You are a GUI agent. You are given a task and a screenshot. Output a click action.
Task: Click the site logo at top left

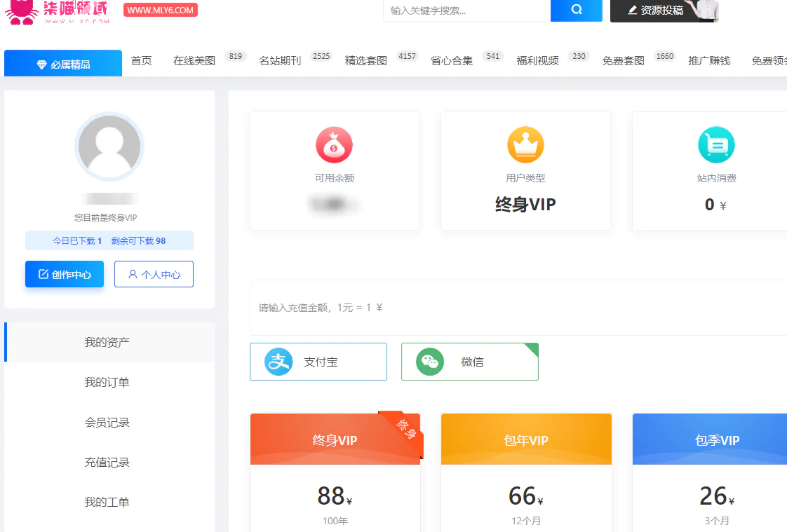[57, 12]
